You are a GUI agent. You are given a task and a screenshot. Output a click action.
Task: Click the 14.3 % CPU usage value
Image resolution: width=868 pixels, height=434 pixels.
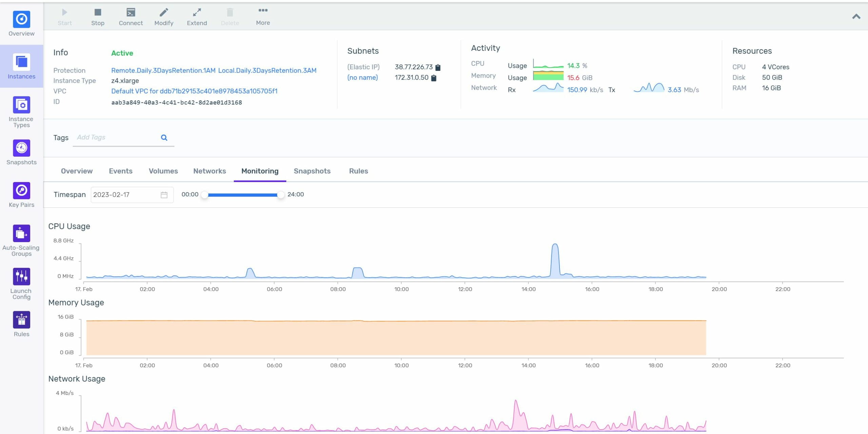click(577, 66)
